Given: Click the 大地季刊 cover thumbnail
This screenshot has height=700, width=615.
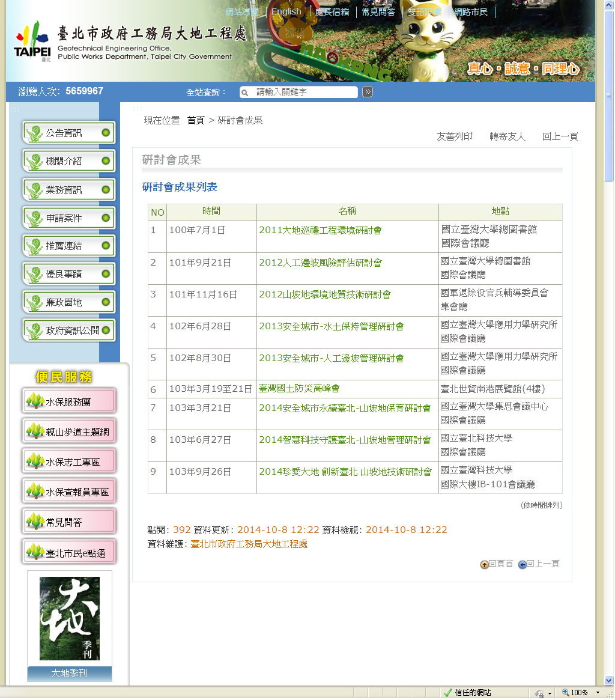Looking at the screenshot, I should coord(70,619).
